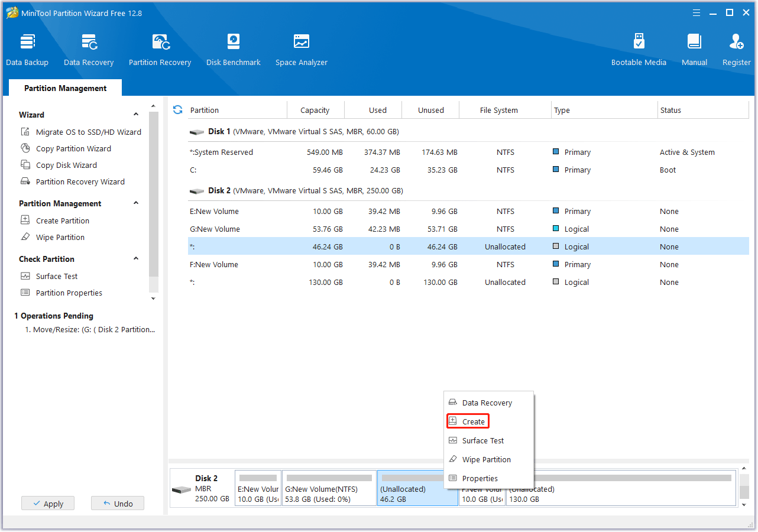Screen dimensions: 758x532
Task: Choose Data Recovery in the context menu
Action: click(488, 403)
